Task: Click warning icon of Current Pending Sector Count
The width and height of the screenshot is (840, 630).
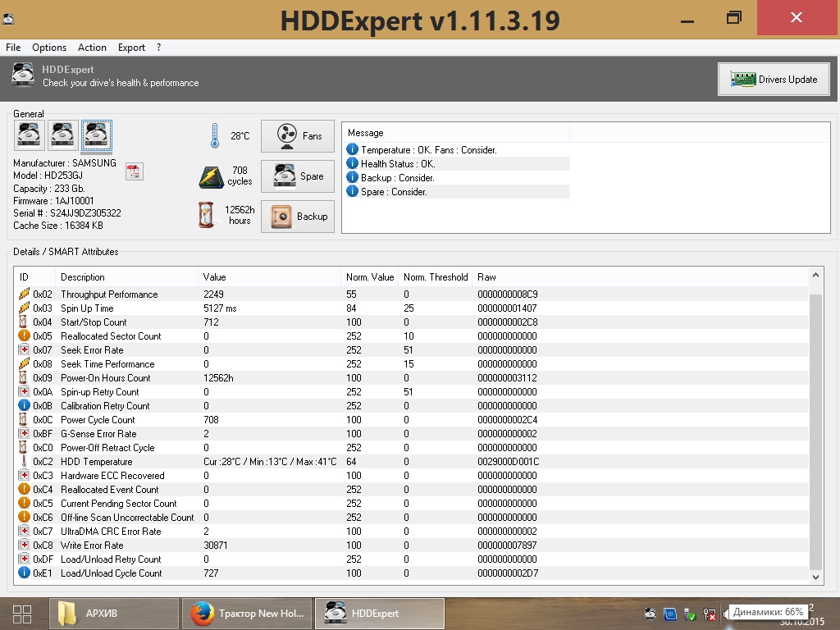Action: click(x=24, y=503)
